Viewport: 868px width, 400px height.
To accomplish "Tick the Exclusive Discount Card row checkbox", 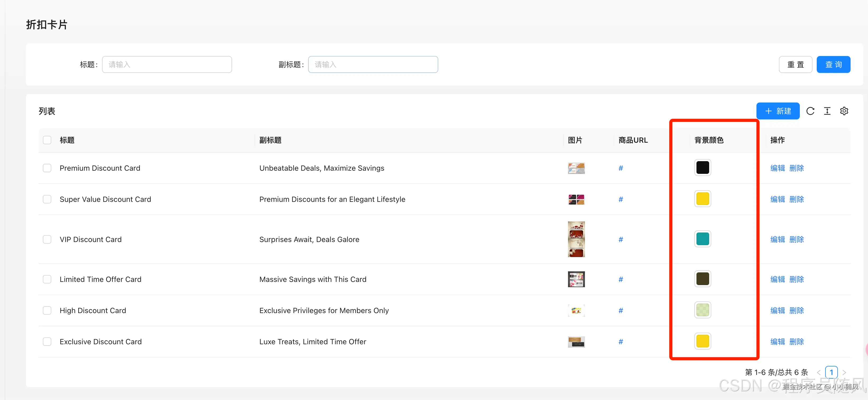I will 47,342.
